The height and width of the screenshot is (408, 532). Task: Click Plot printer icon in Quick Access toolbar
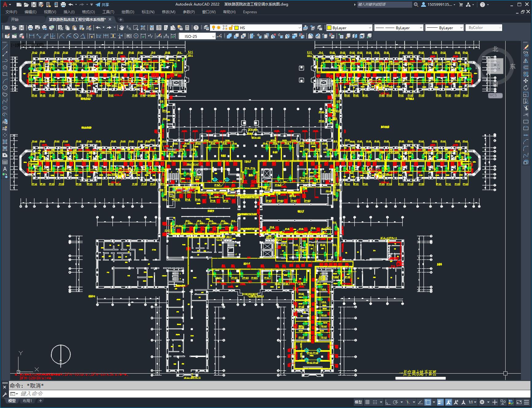(63, 4)
